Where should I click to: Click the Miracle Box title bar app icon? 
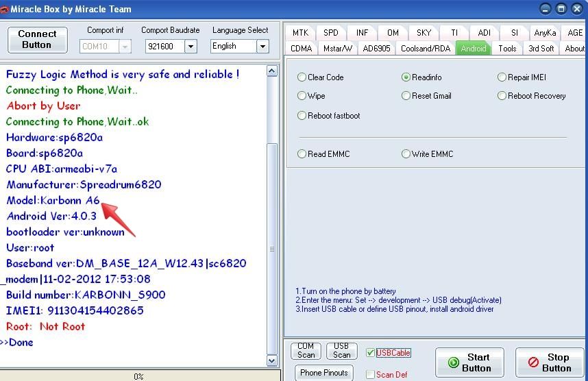click(x=3, y=9)
